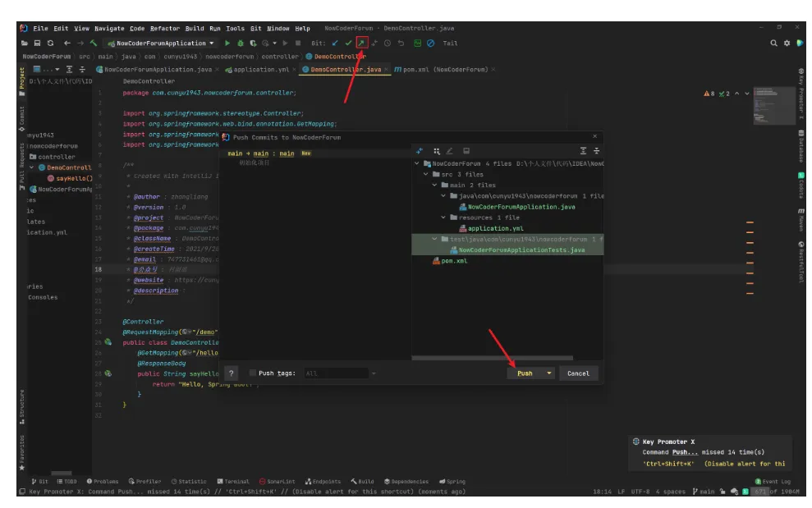Viewport: 812px width, 508px height.
Task: Click the build hammer icon in toolbar
Action: 94,43
